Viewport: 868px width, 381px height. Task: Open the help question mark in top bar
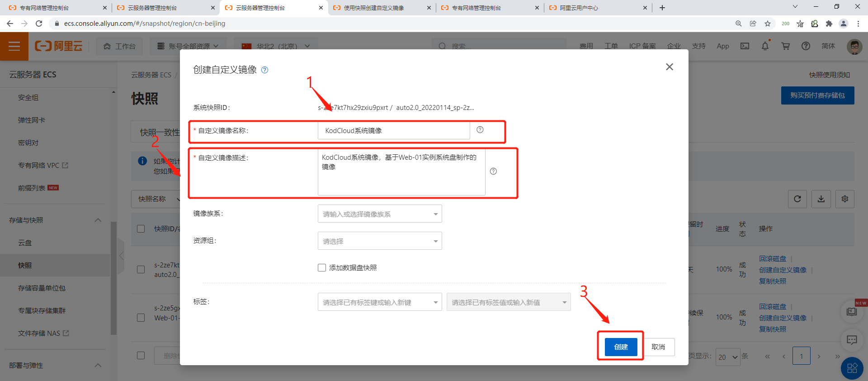pyautogui.click(x=806, y=46)
